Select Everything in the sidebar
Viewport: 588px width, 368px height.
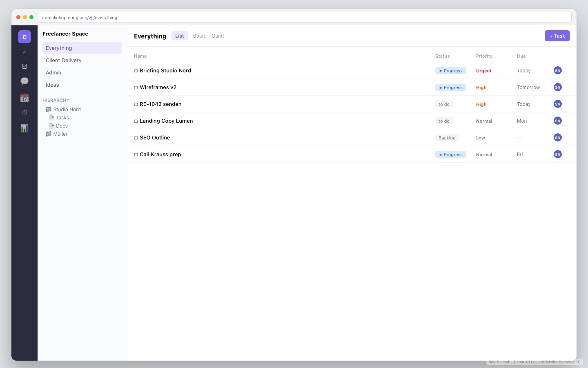82,48
